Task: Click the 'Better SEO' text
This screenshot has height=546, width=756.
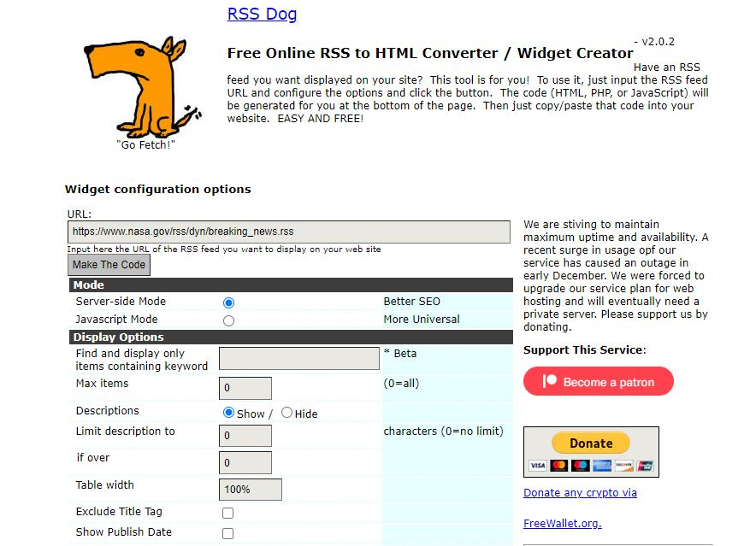Action: 411,302
